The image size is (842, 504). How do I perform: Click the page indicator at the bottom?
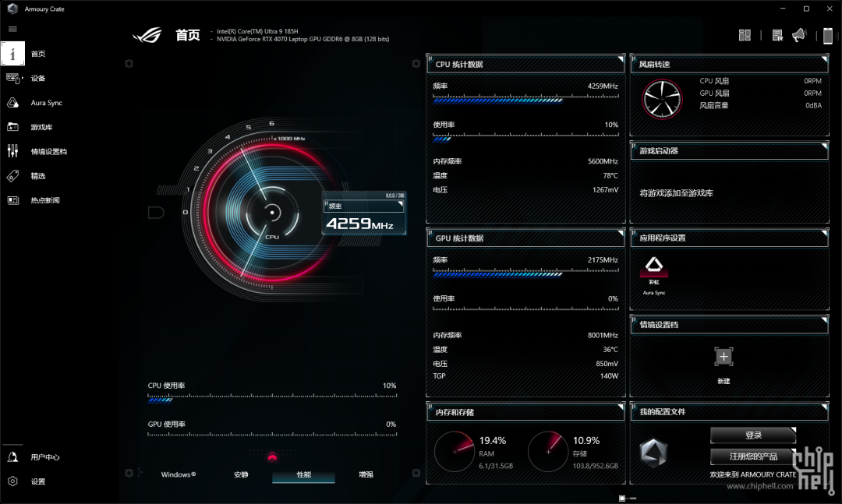pyautogui.click(x=627, y=499)
